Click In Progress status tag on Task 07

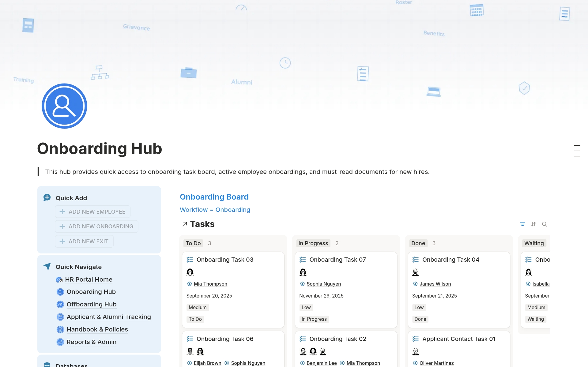pos(314,319)
